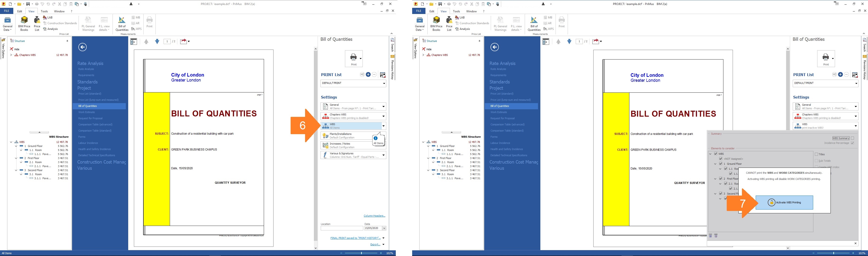Open Data date dropdown in left window

384,228
